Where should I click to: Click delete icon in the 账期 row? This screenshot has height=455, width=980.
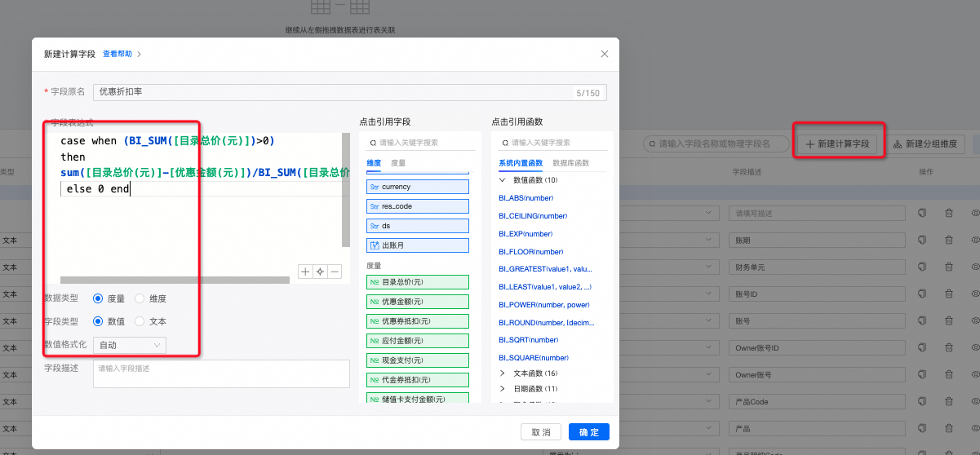click(949, 240)
